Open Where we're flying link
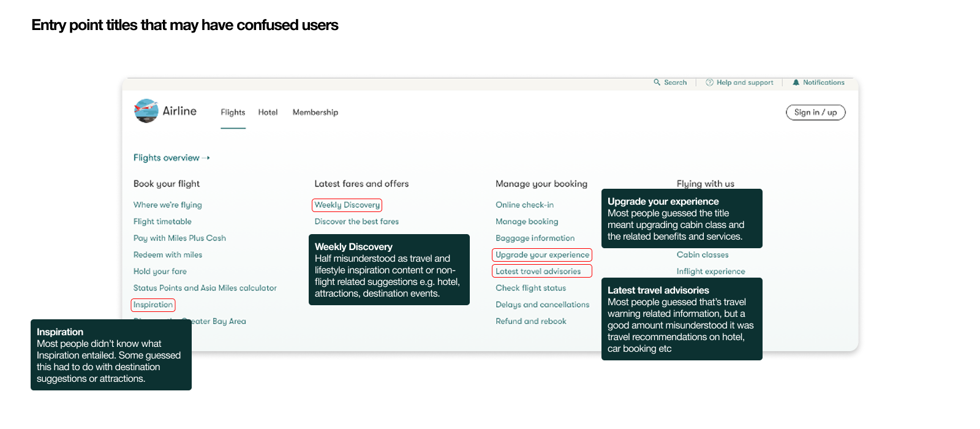The height and width of the screenshot is (429, 980). (167, 205)
